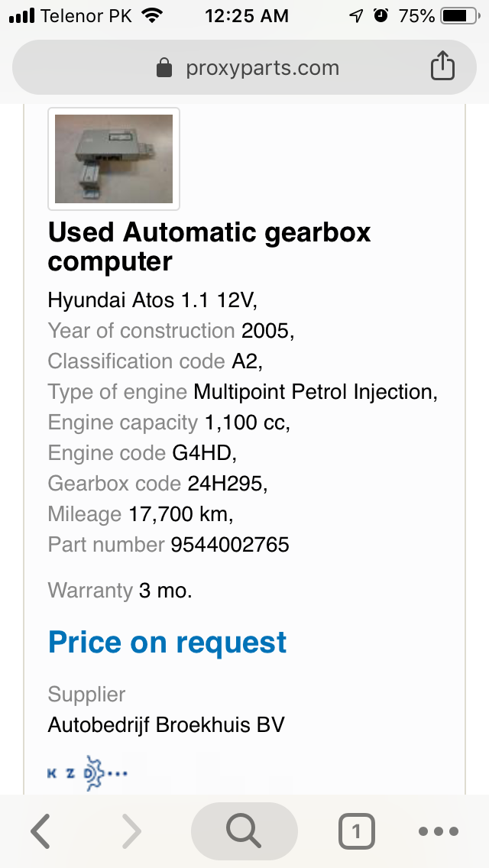
Task: Tap the forward arrow in bottom toolbar
Action: click(x=131, y=831)
